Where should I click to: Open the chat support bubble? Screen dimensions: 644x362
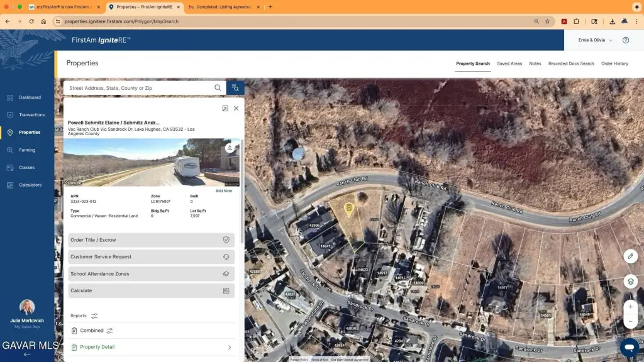tap(629, 347)
